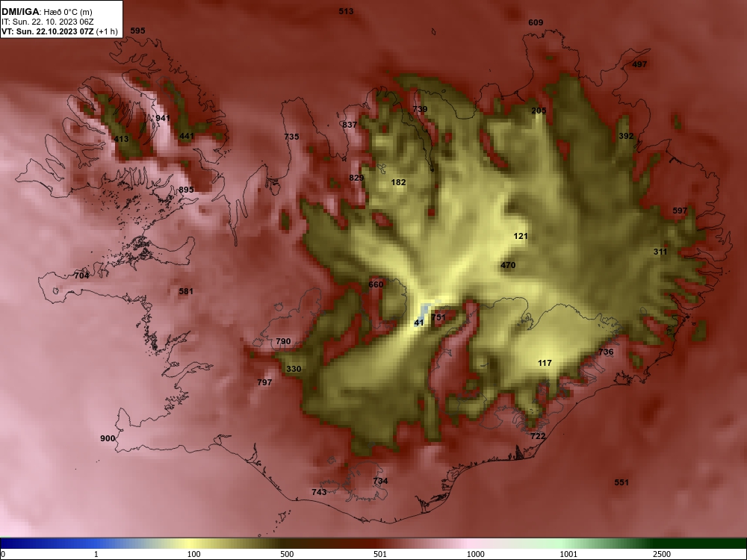Click the color scale label 2500
The image size is (747, 560).
click(x=662, y=554)
